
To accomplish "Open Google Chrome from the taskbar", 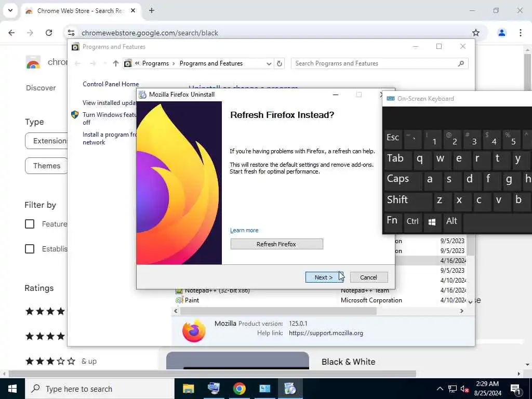I will [x=239, y=389].
